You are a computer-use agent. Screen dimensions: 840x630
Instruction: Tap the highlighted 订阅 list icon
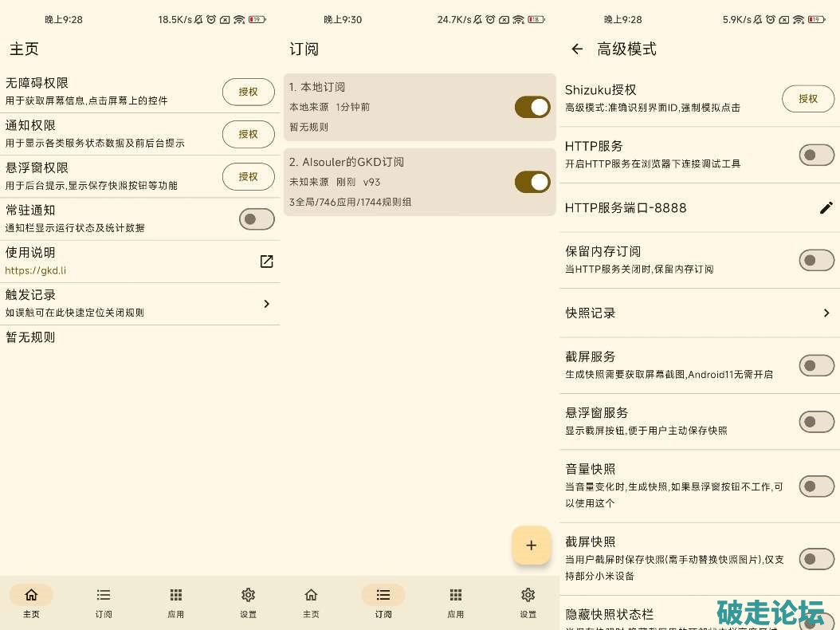tap(383, 595)
